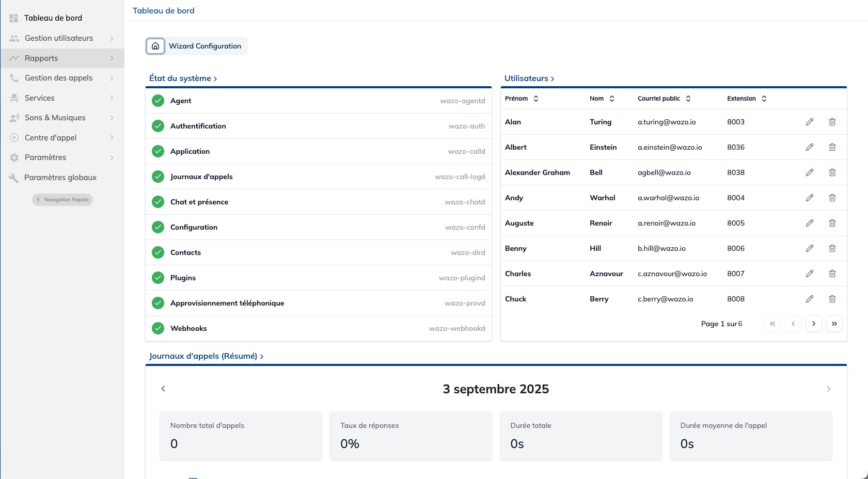Click the Centre d'appel sidebar icon
This screenshot has width=868, height=479.
pos(14,138)
